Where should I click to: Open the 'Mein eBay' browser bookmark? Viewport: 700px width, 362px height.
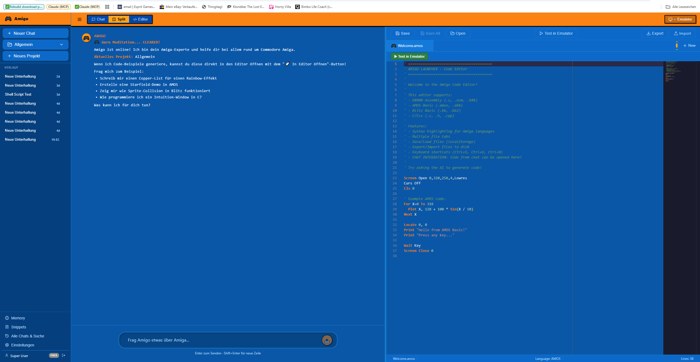(179, 7)
